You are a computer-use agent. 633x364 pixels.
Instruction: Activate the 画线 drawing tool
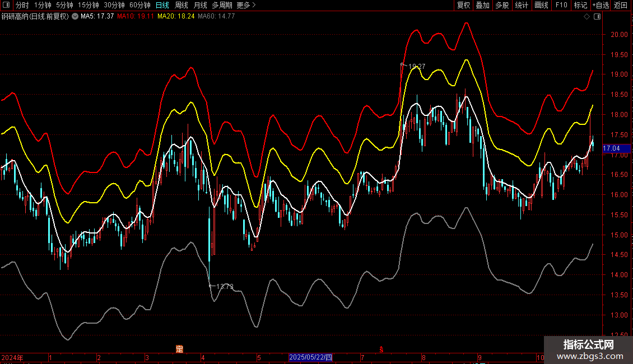[541, 5]
